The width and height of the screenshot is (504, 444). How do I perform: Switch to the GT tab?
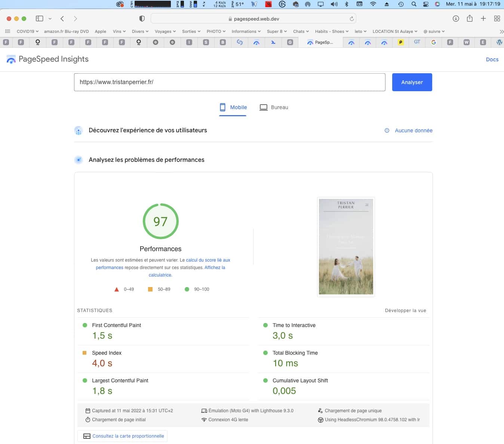pyautogui.click(x=417, y=42)
